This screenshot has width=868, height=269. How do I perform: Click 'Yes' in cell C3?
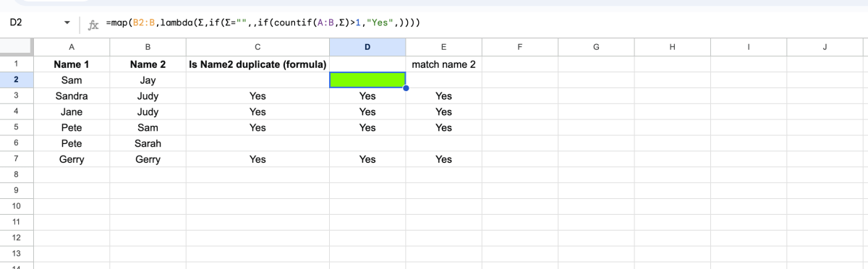(258, 96)
